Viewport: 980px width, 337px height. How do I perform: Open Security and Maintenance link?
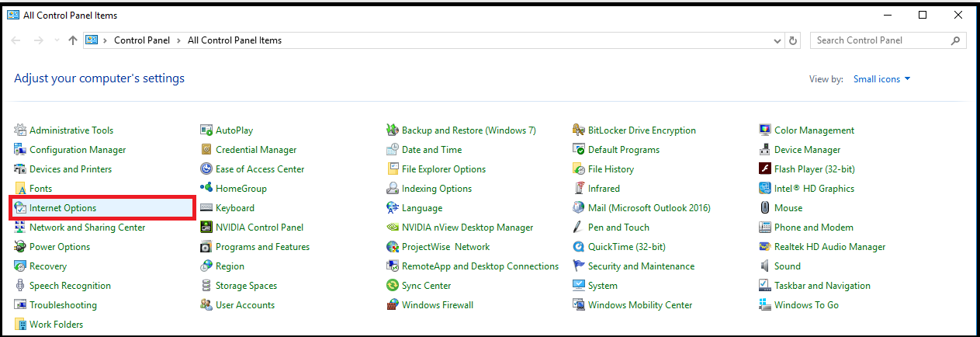click(x=641, y=266)
